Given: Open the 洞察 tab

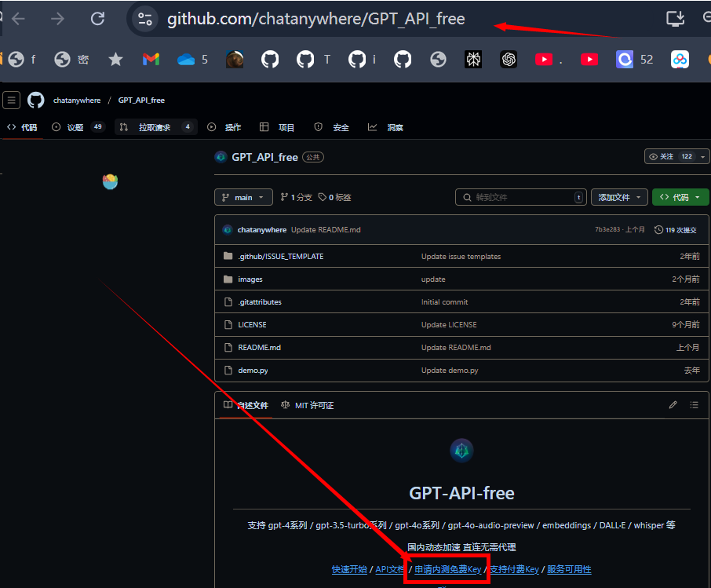Looking at the screenshot, I should pos(385,127).
